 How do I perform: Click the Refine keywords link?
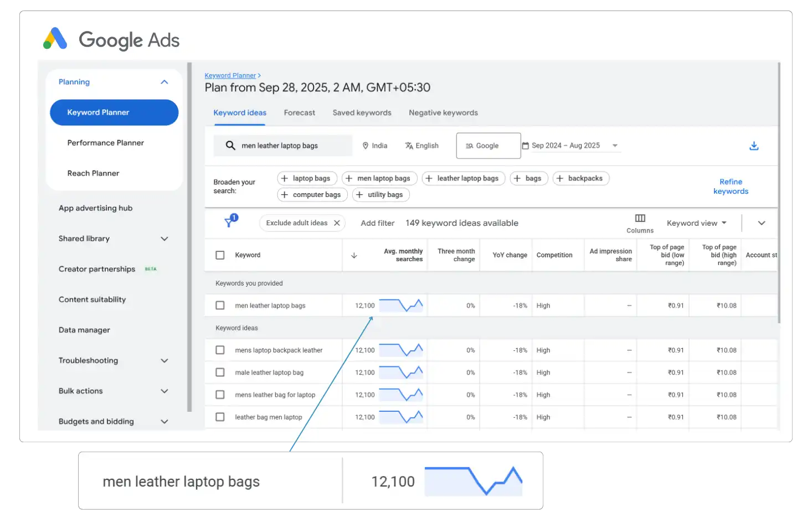click(x=731, y=187)
